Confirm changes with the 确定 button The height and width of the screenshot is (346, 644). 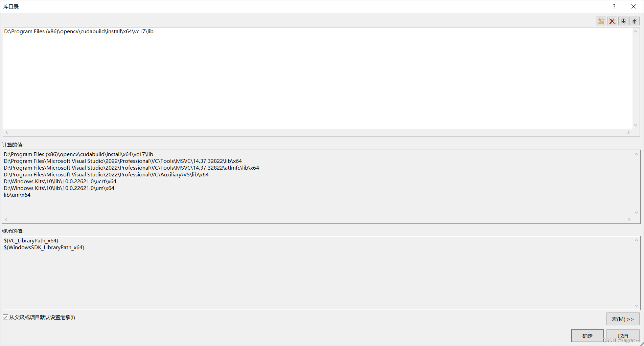[x=587, y=336]
